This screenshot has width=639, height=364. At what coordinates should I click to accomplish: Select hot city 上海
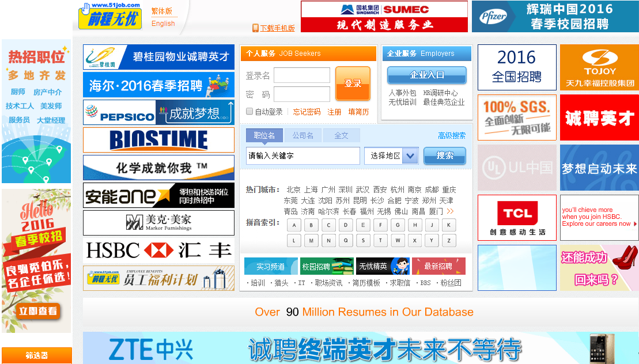tap(311, 189)
